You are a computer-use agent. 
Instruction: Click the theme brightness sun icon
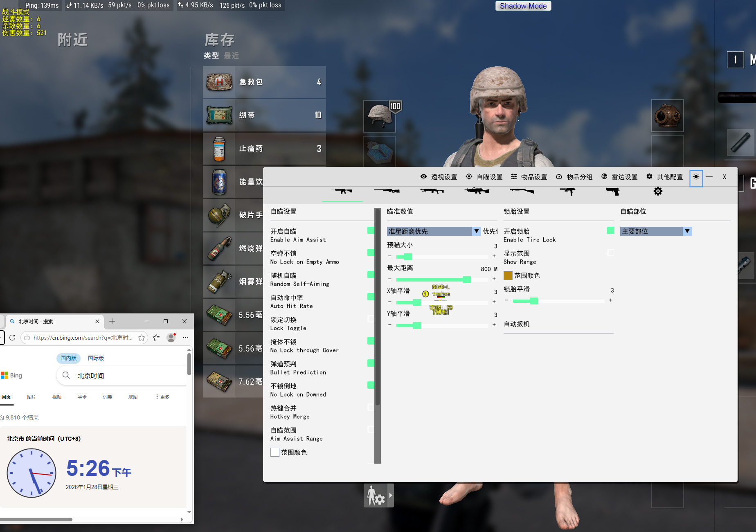696,177
